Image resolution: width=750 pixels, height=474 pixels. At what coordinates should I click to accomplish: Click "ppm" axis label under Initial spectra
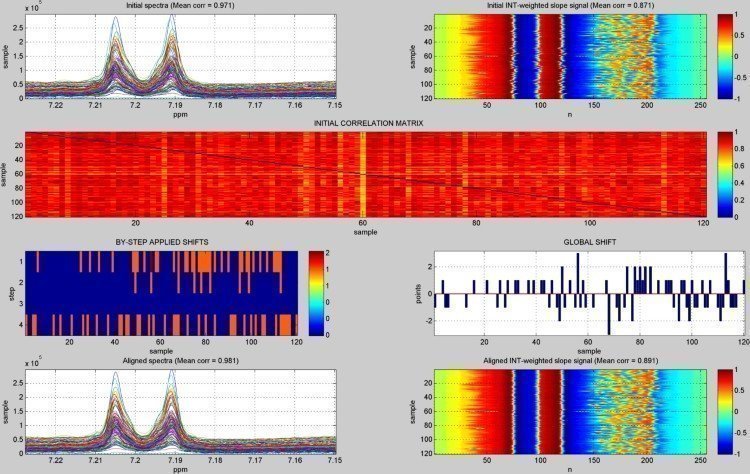pos(180,112)
